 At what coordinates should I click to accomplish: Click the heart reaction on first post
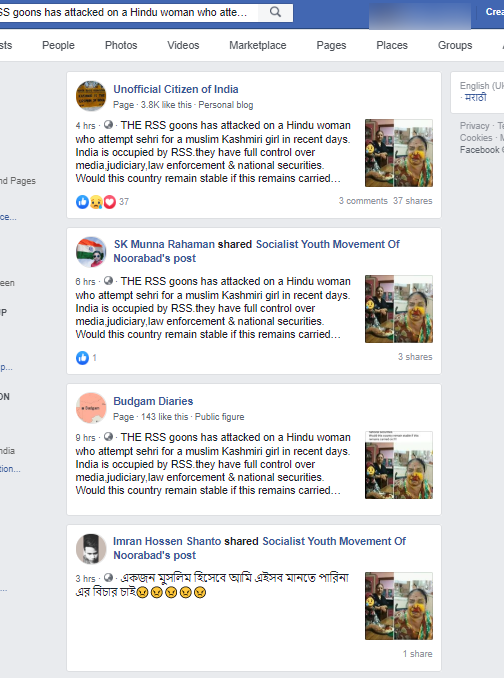110,201
